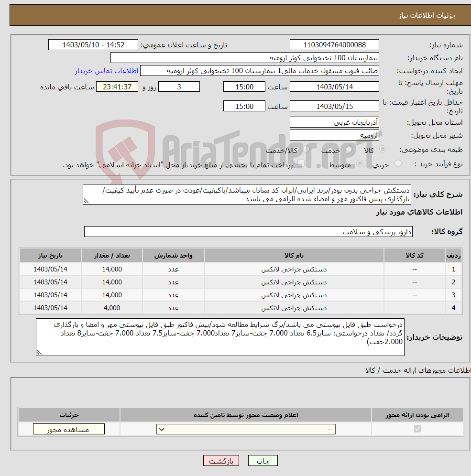Image resolution: width=471 pixels, height=476 pixels.
Task: Select the کالا/خدمت radio button
Action: [307, 149]
